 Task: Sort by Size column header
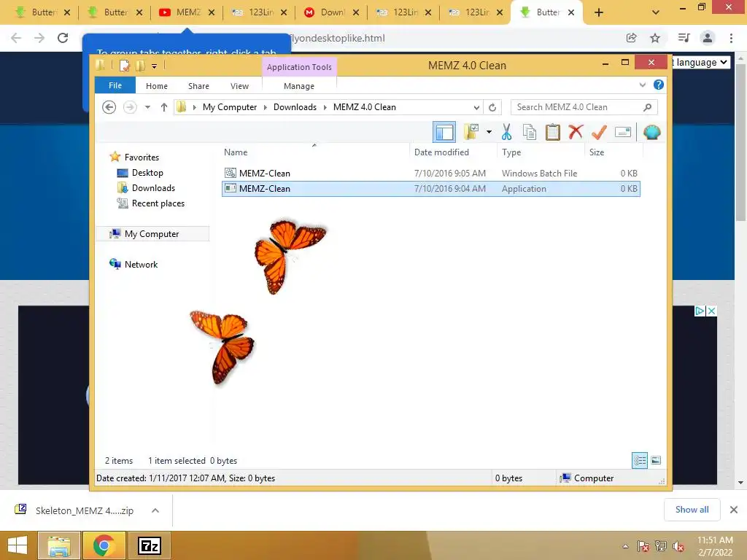pos(614,152)
